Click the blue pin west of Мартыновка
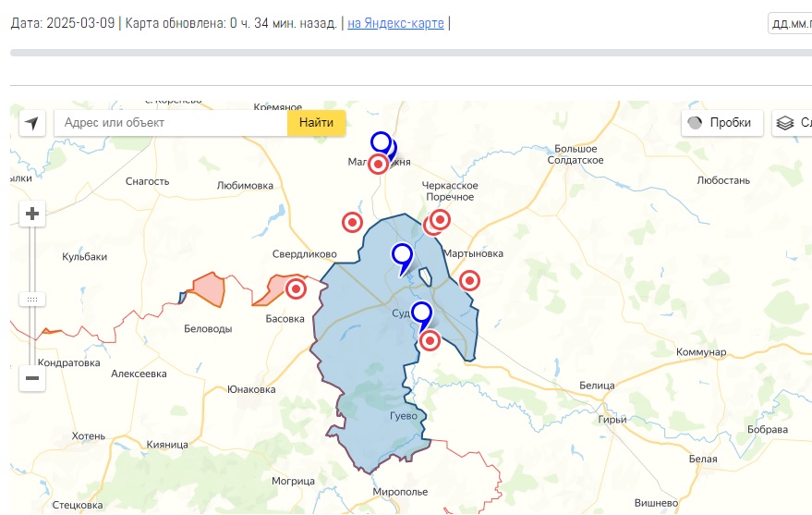 point(402,254)
